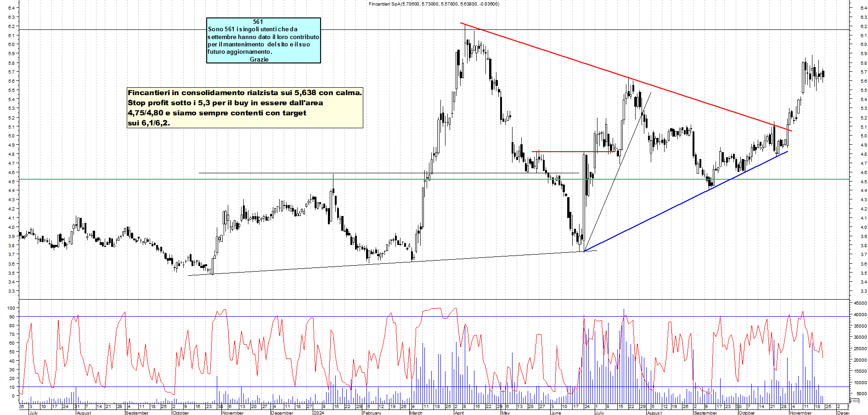Click the 'x100' volume scale label
868x415 pixels.
[x=854, y=401]
